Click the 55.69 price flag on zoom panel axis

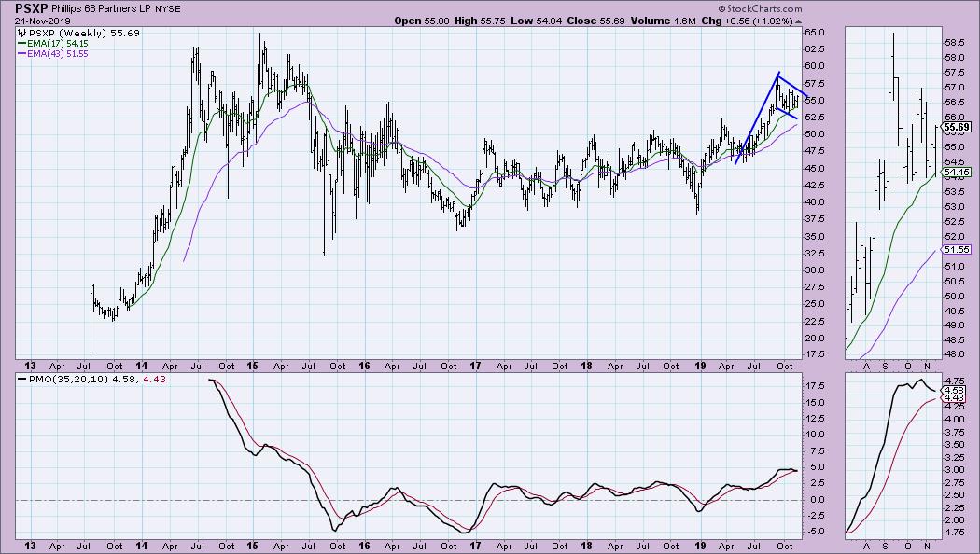pos(957,128)
